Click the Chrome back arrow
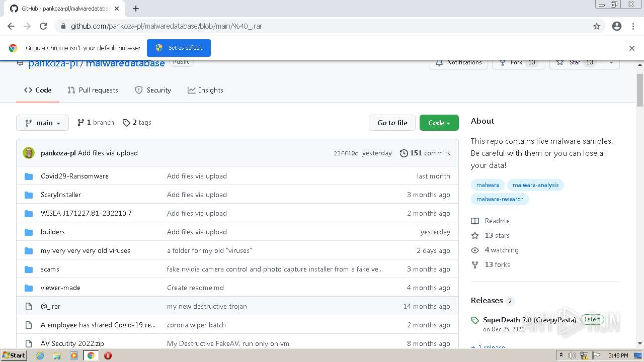Viewport: 644px width, 362px height. point(11,26)
